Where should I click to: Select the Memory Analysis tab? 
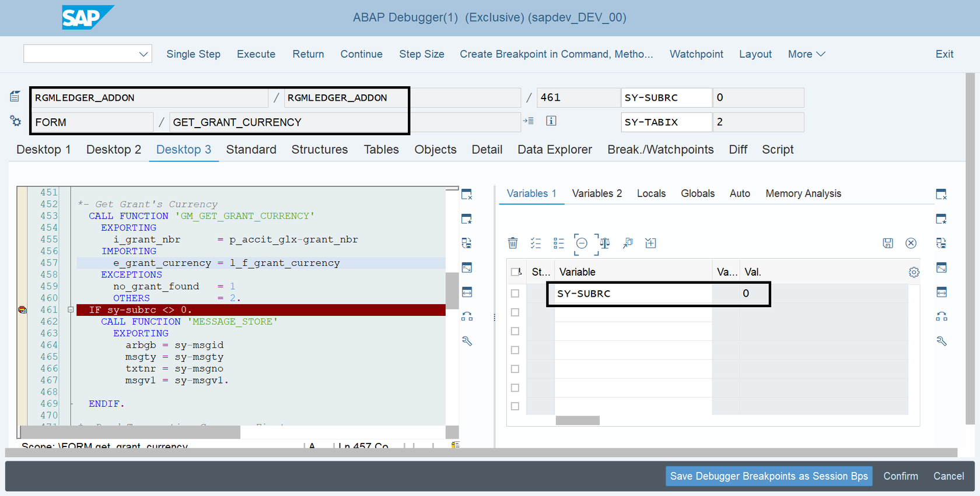[x=803, y=194]
